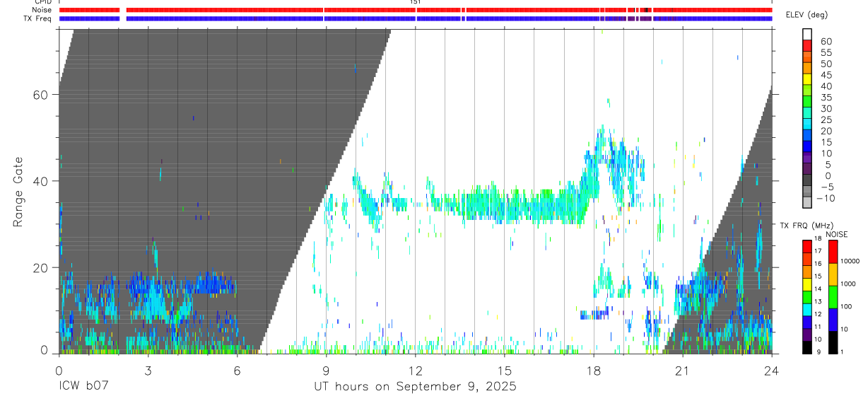Pick the green 13–14 MHz segment of the TX FRQ bar
868x401 pixels.
[x=807, y=296]
